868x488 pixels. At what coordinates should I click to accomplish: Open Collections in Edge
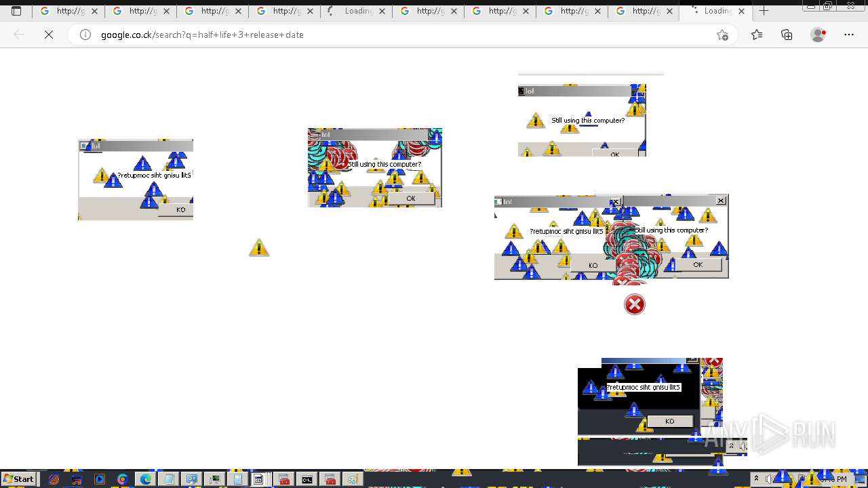point(787,35)
